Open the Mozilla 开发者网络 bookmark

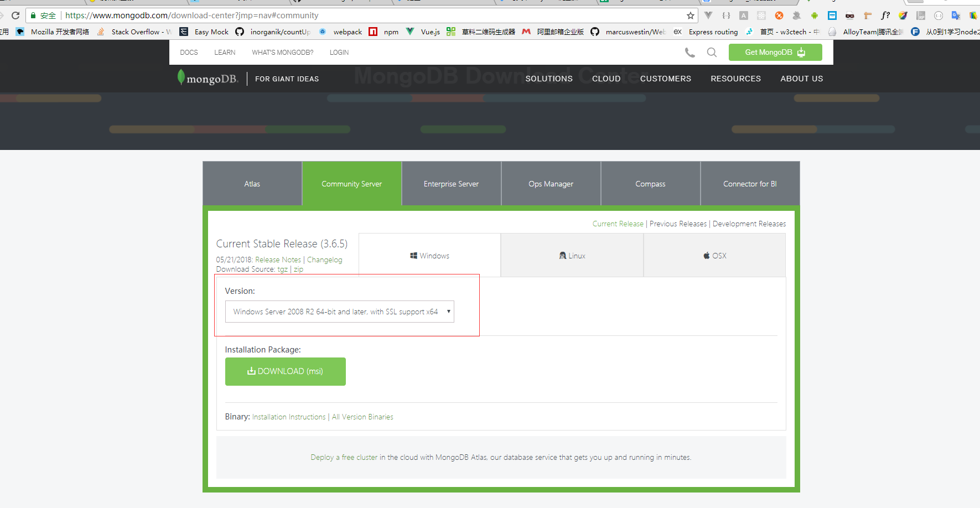pyautogui.click(x=53, y=32)
